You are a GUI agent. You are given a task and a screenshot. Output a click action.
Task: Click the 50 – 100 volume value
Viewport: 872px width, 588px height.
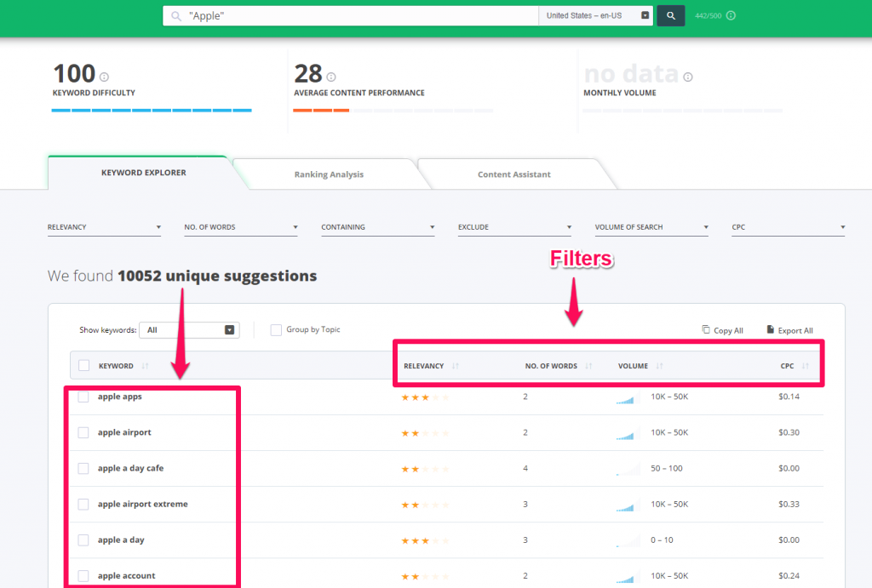pos(666,469)
